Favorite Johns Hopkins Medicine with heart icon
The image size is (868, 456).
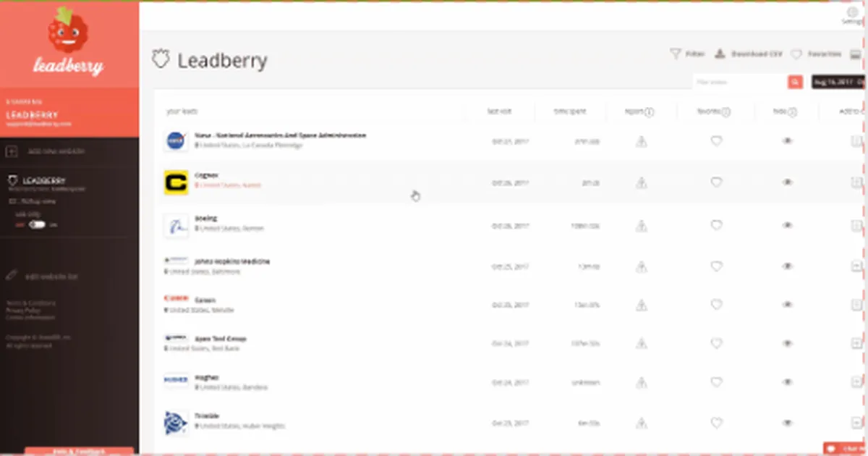coord(716,266)
